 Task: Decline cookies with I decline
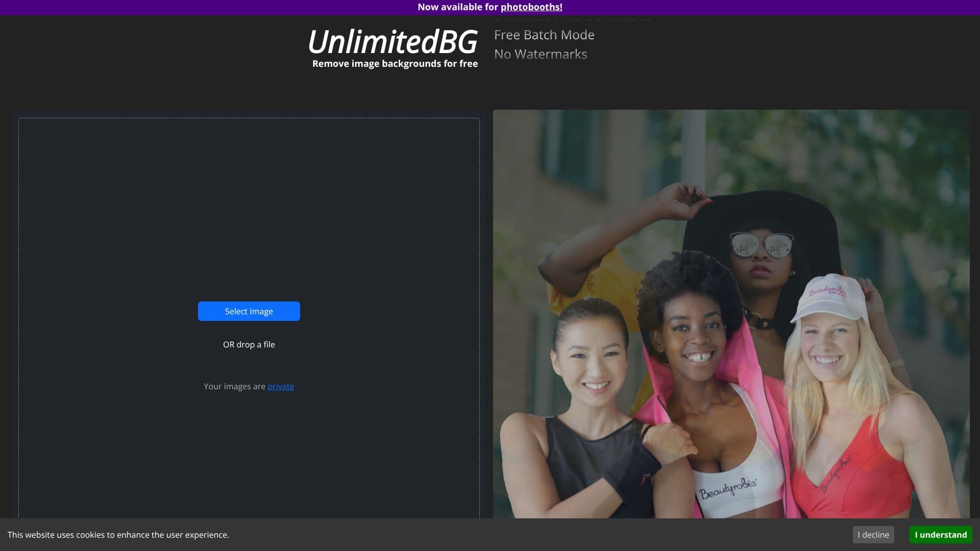(873, 535)
